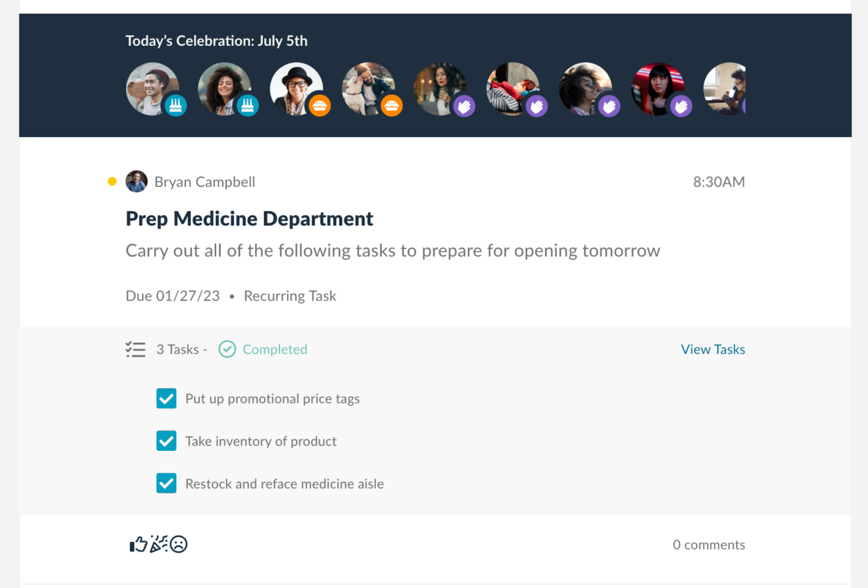Open the 0 comments link

(709, 545)
